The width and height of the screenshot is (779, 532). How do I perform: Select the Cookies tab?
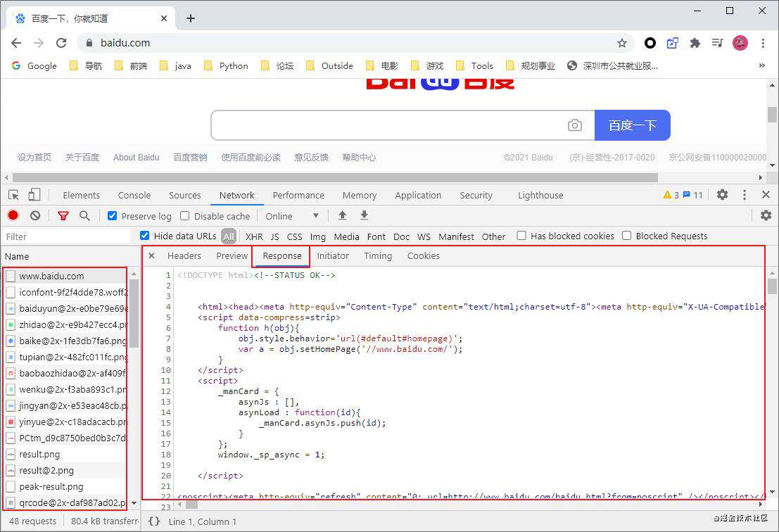coord(424,256)
